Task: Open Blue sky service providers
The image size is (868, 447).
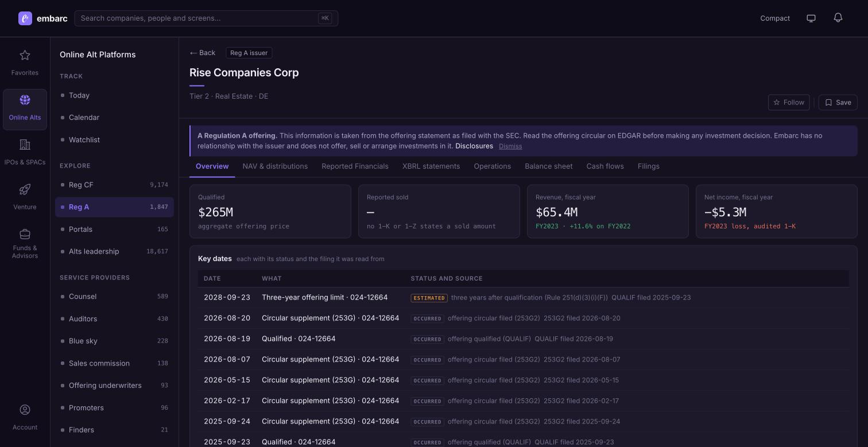Action: click(x=114, y=341)
